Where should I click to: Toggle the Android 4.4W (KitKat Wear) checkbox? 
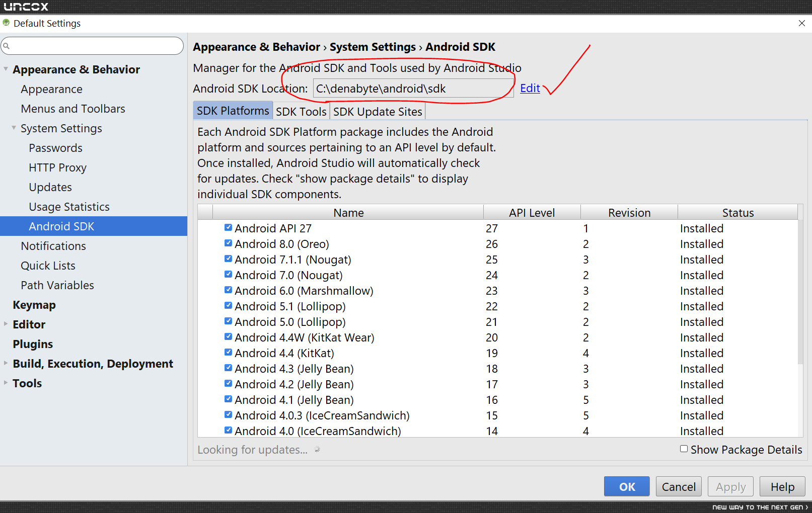click(x=228, y=336)
